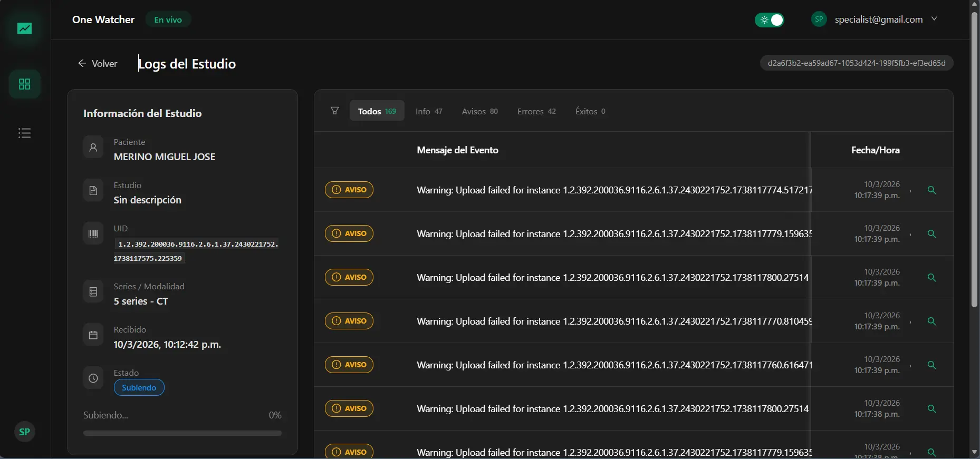Image resolution: width=980 pixels, height=459 pixels.
Task: Show the Errores 42 tab
Action: [x=536, y=111]
